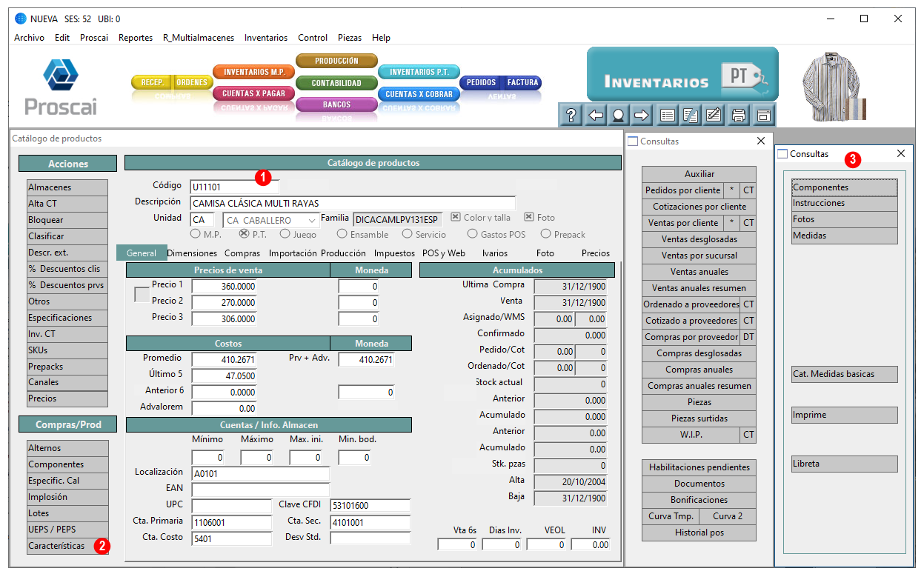This screenshot has width=924, height=574.
Task: Open the Archivo menu
Action: tap(30, 38)
